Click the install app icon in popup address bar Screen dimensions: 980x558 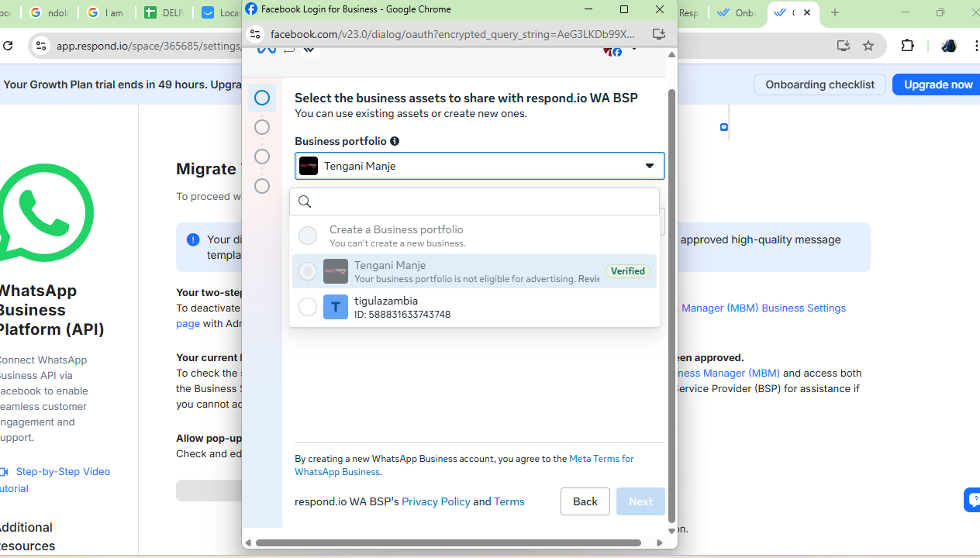point(659,34)
